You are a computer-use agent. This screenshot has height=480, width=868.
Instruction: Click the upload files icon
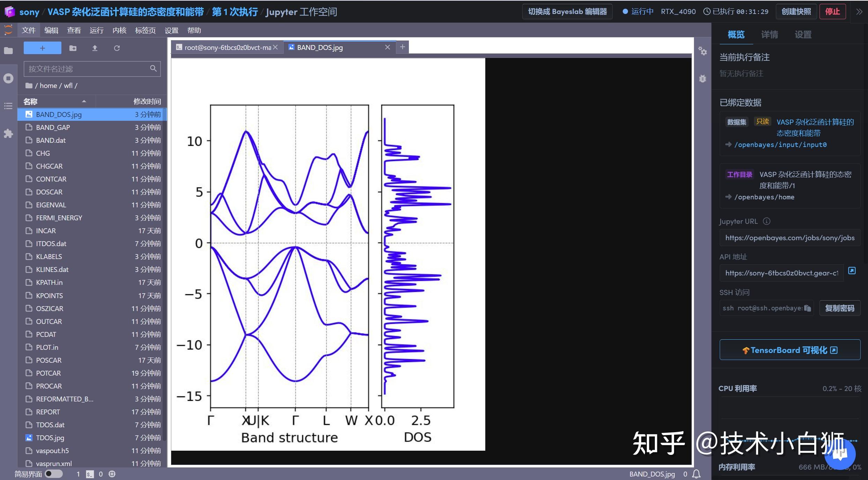pos(95,48)
